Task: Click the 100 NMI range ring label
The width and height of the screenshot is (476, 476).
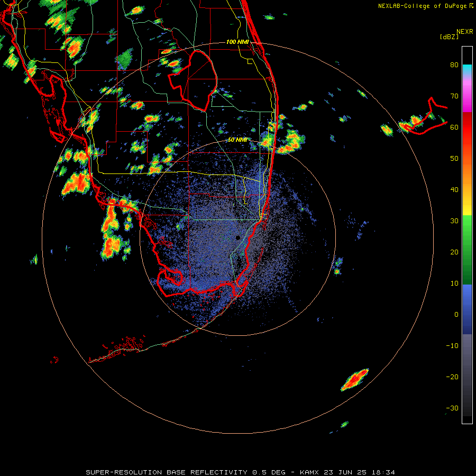Action: pyautogui.click(x=237, y=42)
